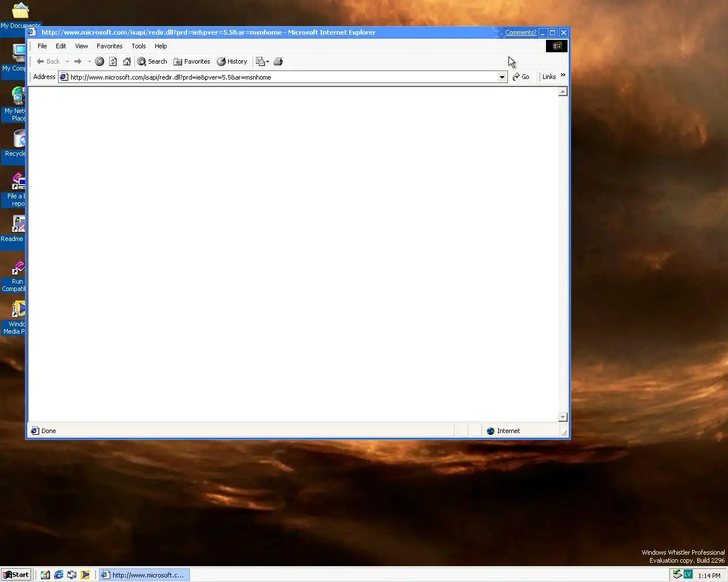Expand the Forward button history dropdown
The width and height of the screenshot is (728, 582).
click(x=89, y=61)
